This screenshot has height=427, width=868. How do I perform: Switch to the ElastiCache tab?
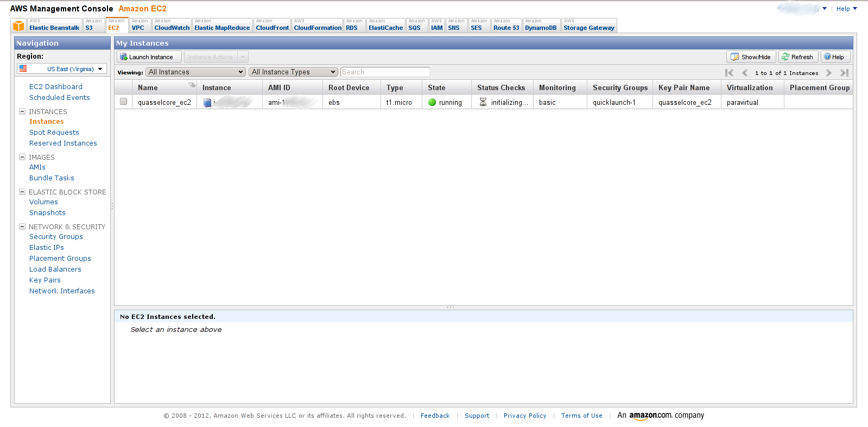click(385, 26)
